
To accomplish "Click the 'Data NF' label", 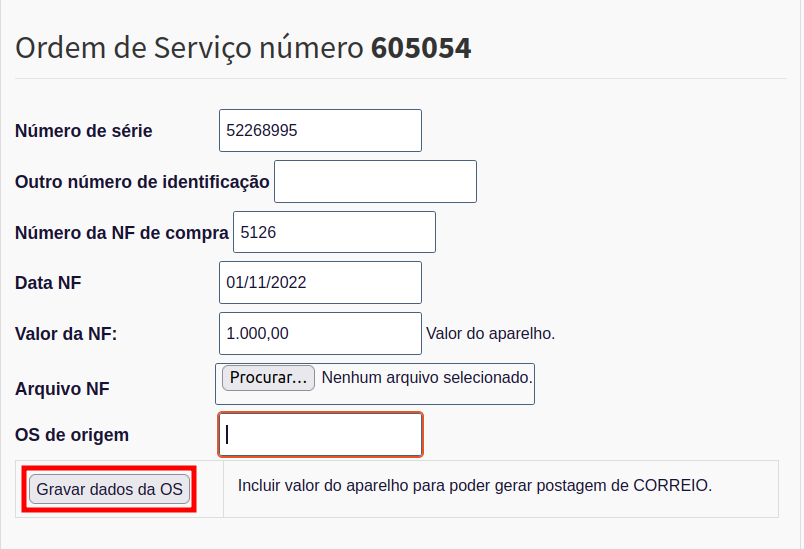I will [x=48, y=283].
